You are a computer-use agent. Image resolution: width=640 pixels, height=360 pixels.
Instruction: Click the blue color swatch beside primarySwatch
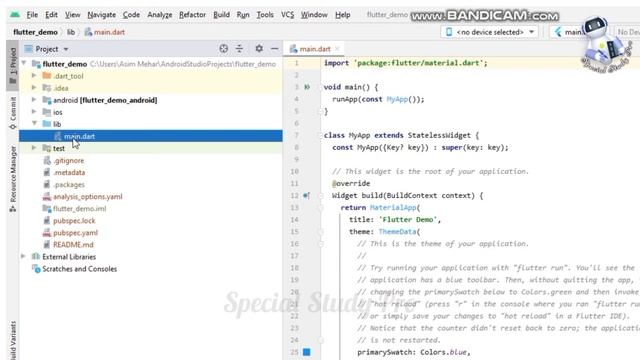(307, 352)
